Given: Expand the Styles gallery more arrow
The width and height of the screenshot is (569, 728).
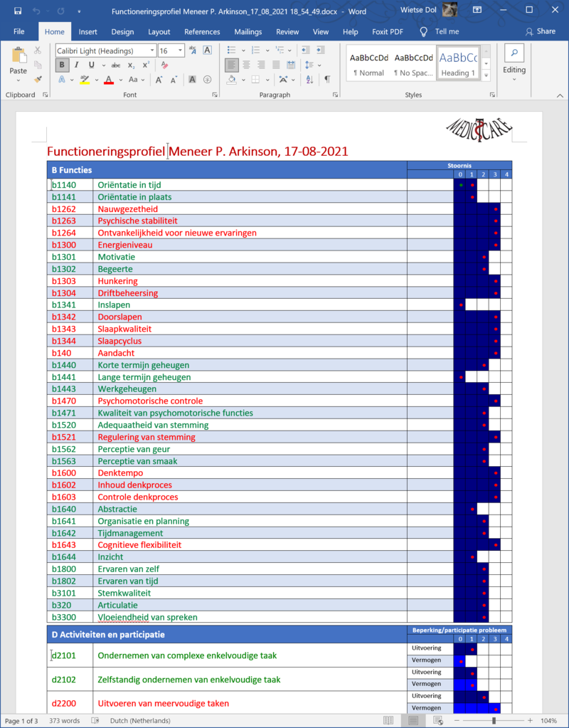Looking at the screenshot, I should click(486, 74).
